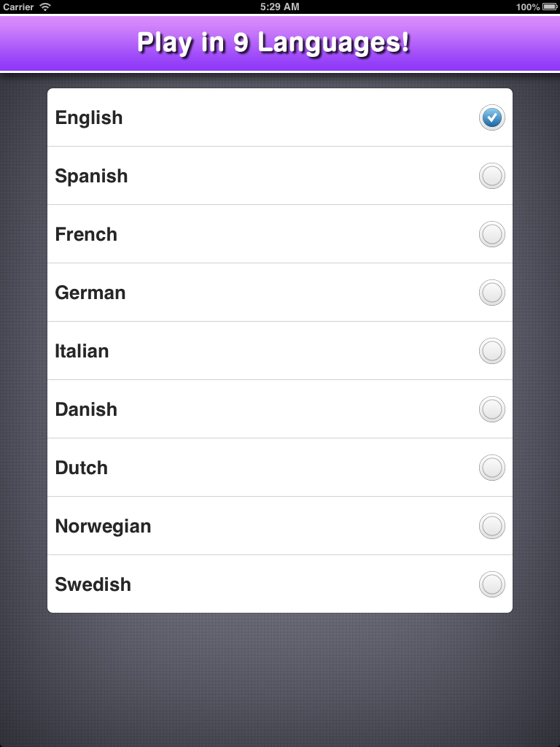Tap the Italian language label
Screen dimensions: 560x747
tap(82, 351)
